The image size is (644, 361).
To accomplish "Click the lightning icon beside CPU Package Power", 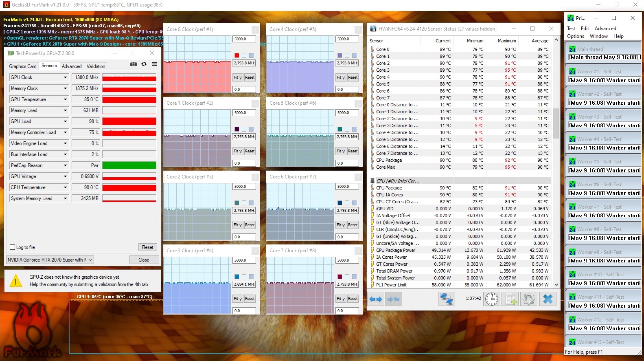I will coord(372,250).
